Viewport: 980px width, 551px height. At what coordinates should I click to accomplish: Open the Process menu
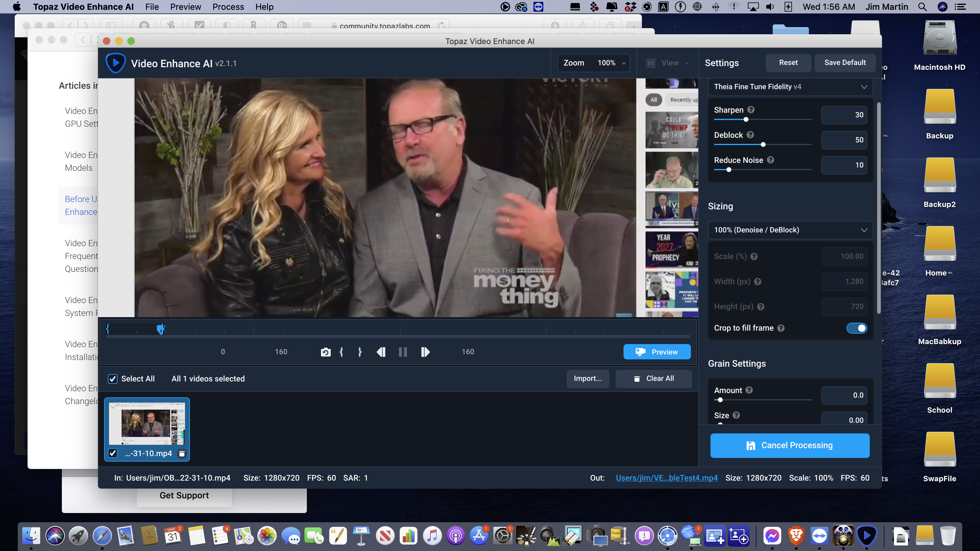(228, 7)
